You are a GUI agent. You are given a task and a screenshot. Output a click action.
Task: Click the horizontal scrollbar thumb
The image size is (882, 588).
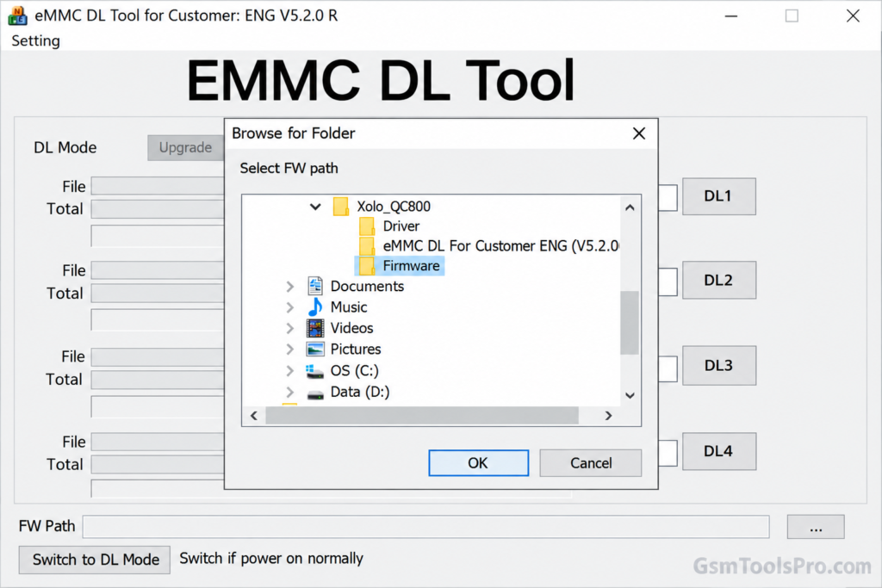click(422, 416)
